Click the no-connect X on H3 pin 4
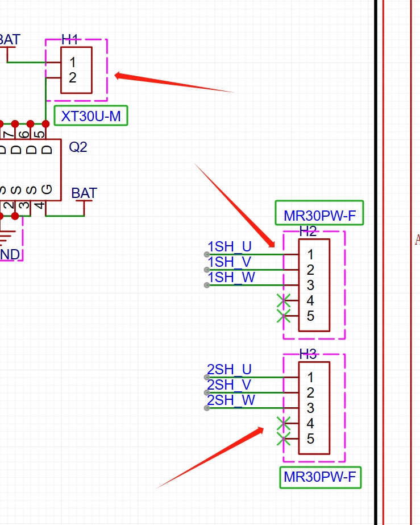420x525 pixels. pyautogui.click(x=284, y=424)
